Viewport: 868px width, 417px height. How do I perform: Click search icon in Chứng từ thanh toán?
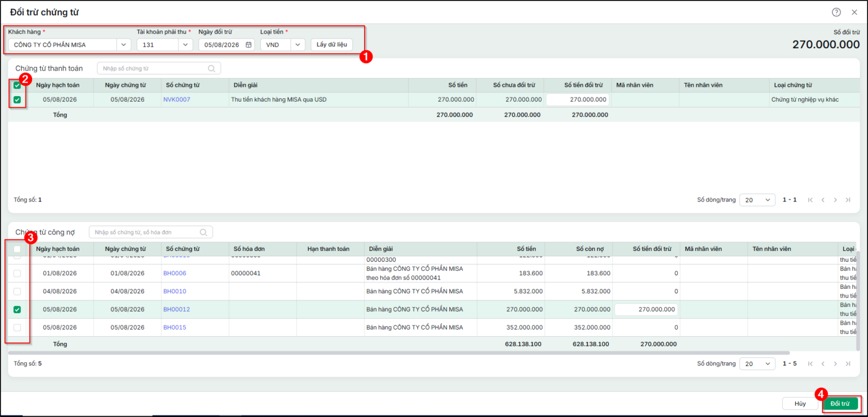tap(212, 68)
